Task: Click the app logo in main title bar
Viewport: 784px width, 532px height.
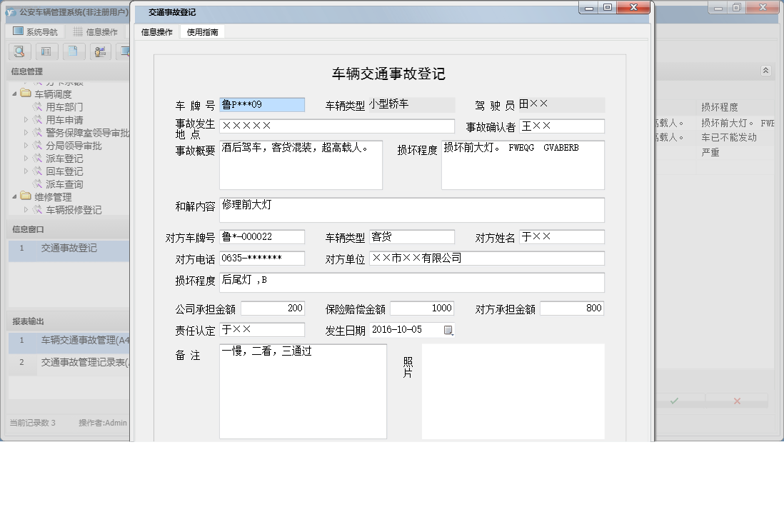Action: tap(11, 12)
